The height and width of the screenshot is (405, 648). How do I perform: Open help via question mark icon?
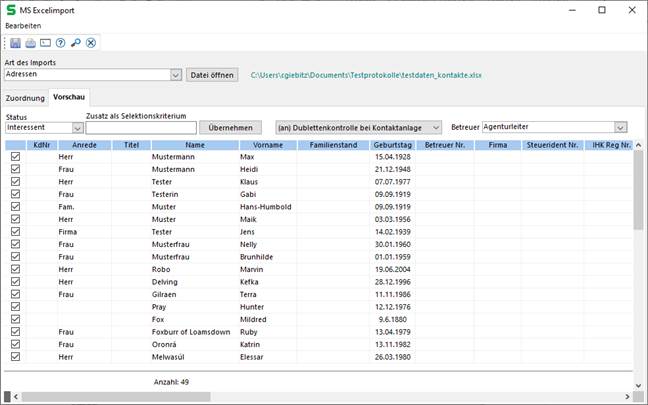point(61,43)
